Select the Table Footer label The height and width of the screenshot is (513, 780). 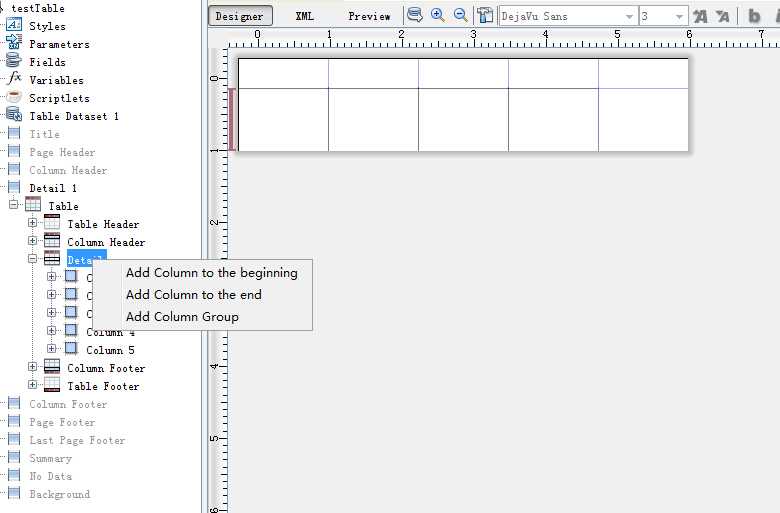click(x=103, y=386)
